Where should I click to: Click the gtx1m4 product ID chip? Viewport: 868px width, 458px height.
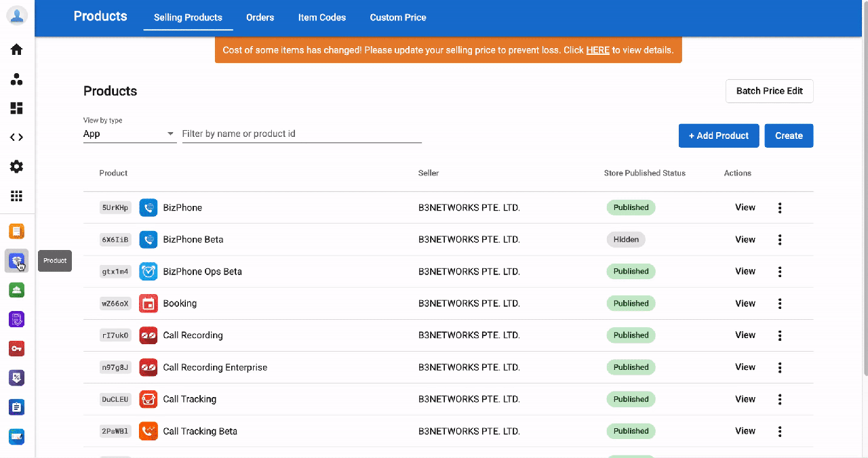115,271
